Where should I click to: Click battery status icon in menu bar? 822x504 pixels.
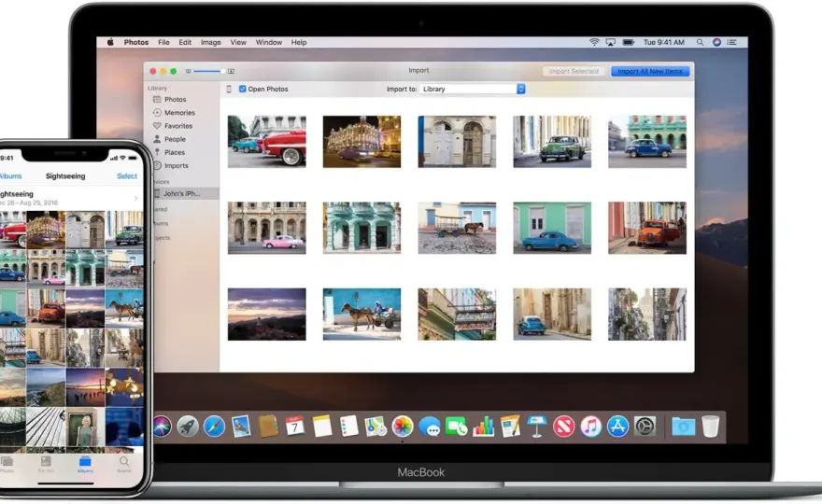coord(629,42)
